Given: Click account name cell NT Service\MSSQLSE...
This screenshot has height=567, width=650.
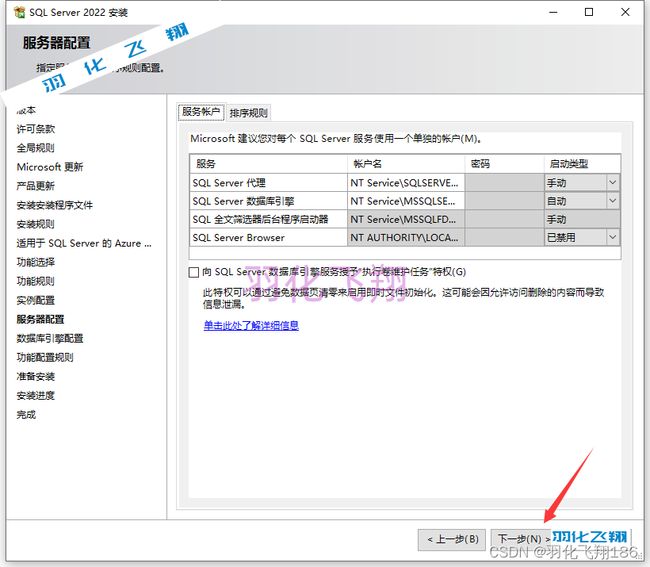Looking at the screenshot, I should pyautogui.click(x=405, y=201).
